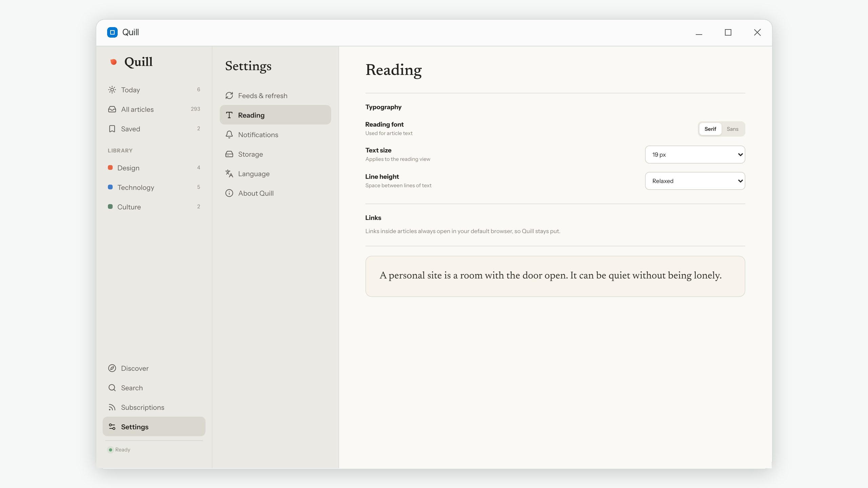The width and height of the screenshot is (868, 488).
Task: Click the Saved bookmark icon
Action: click(112, 129)
